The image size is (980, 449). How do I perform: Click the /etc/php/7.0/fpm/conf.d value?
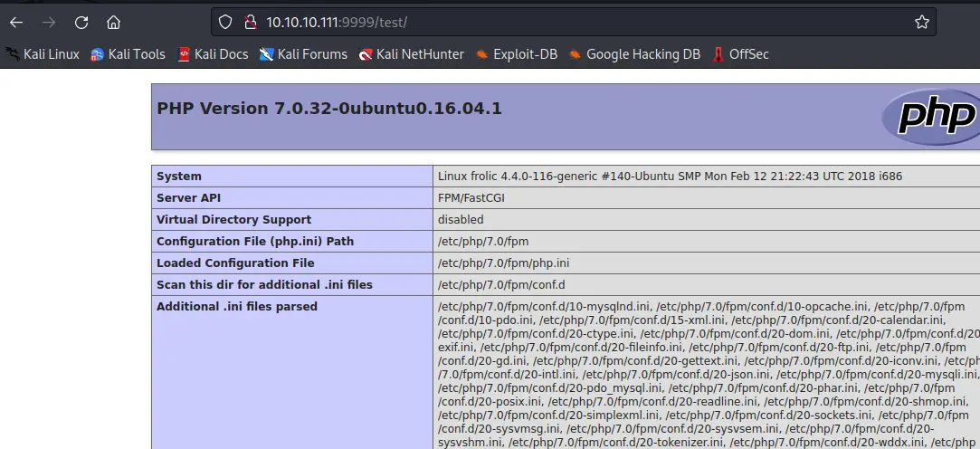[x=501, y=285]
